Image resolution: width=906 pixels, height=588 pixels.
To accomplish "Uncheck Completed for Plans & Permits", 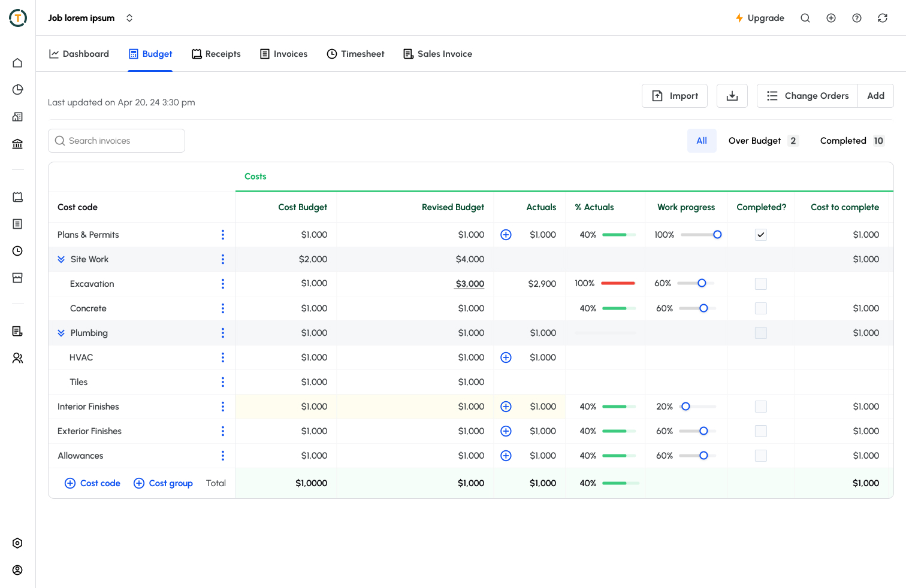I will point(761,235).
